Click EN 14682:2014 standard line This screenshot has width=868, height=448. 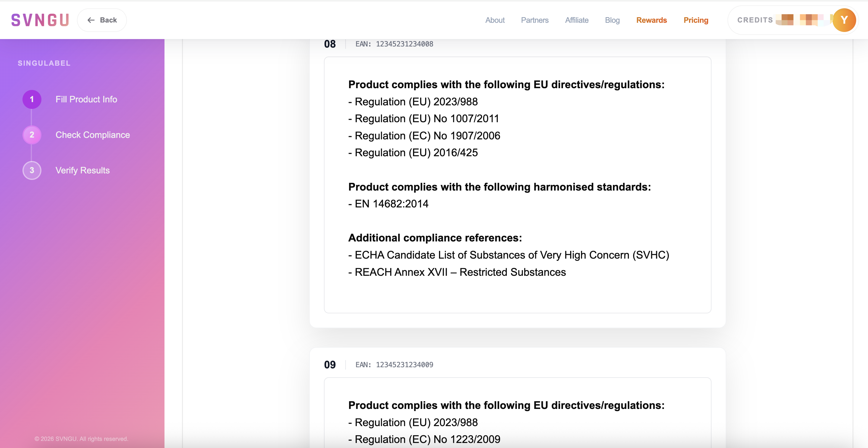click(388, 204)
